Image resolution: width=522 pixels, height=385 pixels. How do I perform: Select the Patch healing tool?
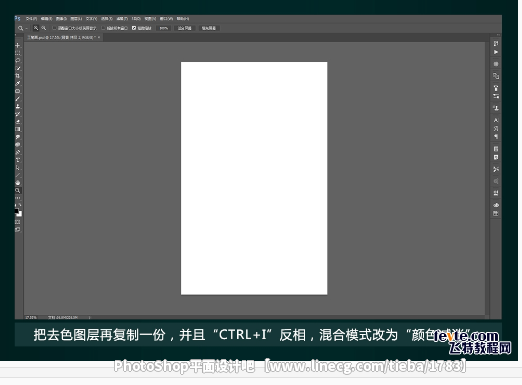tap(18, 91)
